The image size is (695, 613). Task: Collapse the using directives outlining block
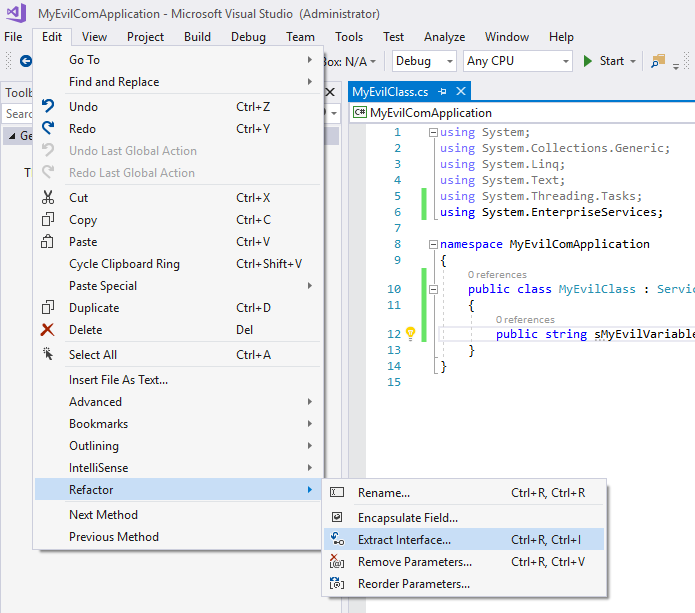coord(433,132)
